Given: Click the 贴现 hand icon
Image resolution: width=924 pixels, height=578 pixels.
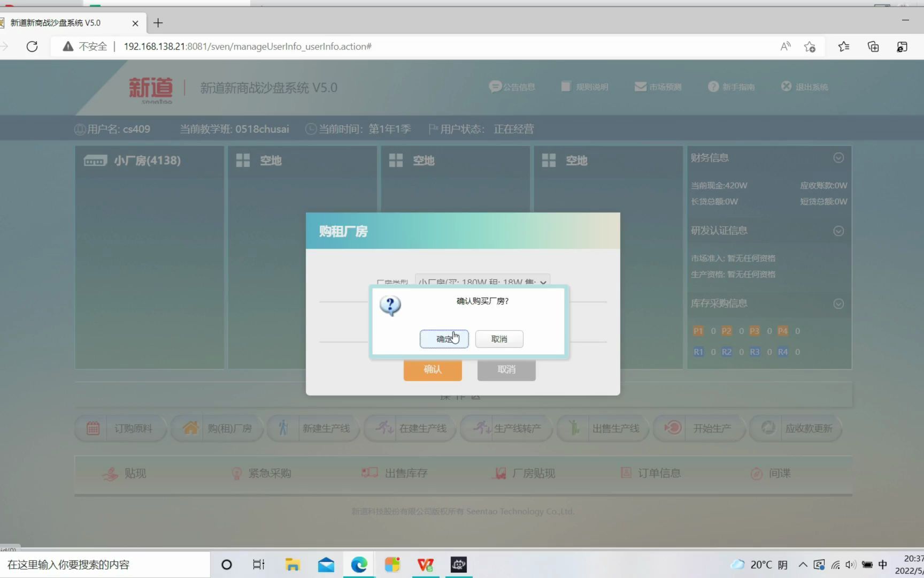Looking at the screenshot, I should coord(110,474).
